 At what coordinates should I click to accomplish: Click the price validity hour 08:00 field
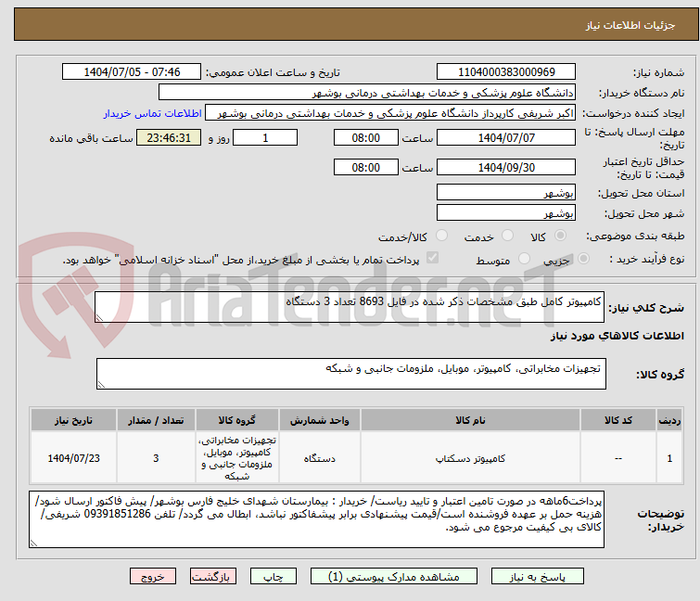click(365, 168)
